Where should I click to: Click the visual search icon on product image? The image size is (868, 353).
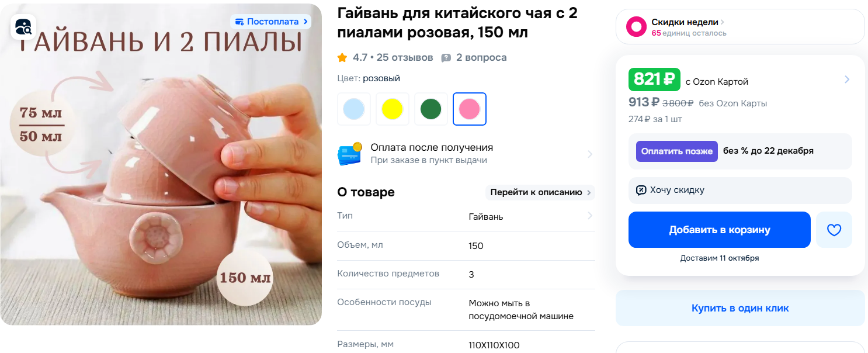click(x=23, y=26)
